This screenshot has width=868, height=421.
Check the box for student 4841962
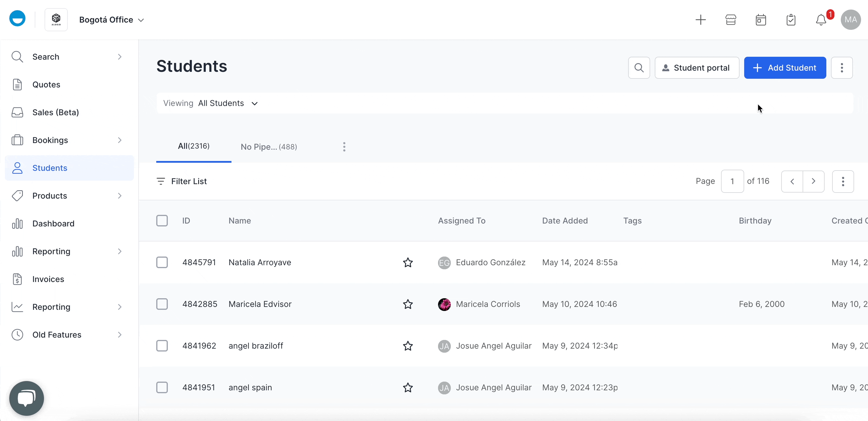[162, 346]
